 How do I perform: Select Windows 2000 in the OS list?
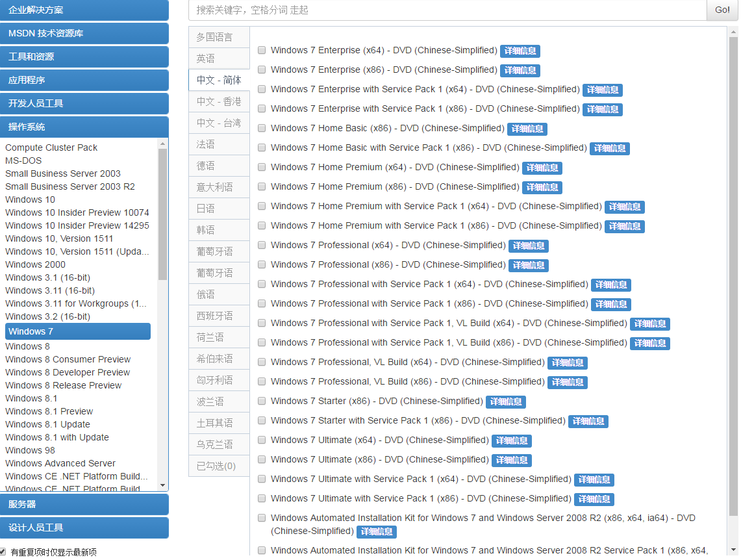click(36, 264)
